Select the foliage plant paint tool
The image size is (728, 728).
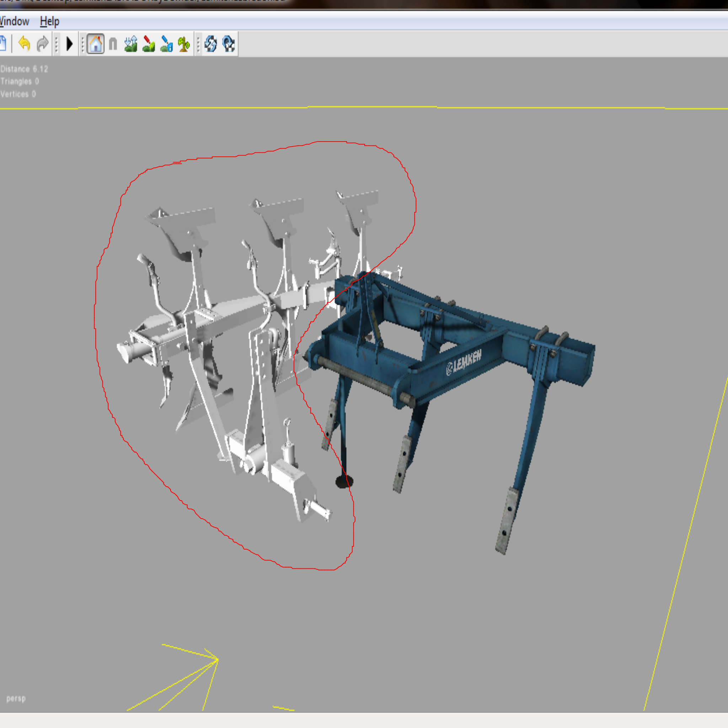click(x=184, y=44)
